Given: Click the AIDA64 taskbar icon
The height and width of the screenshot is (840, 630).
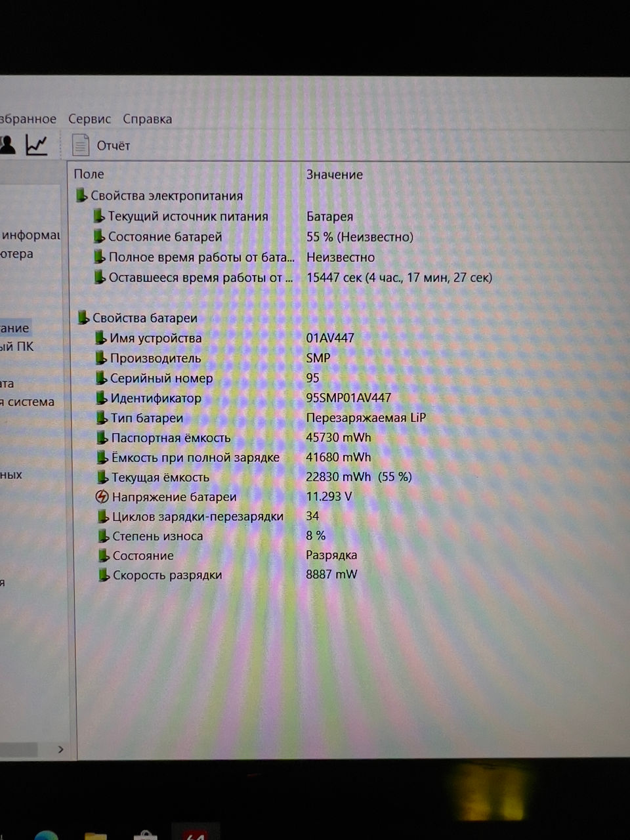Looking at the screenshot, I should (194, 833).
